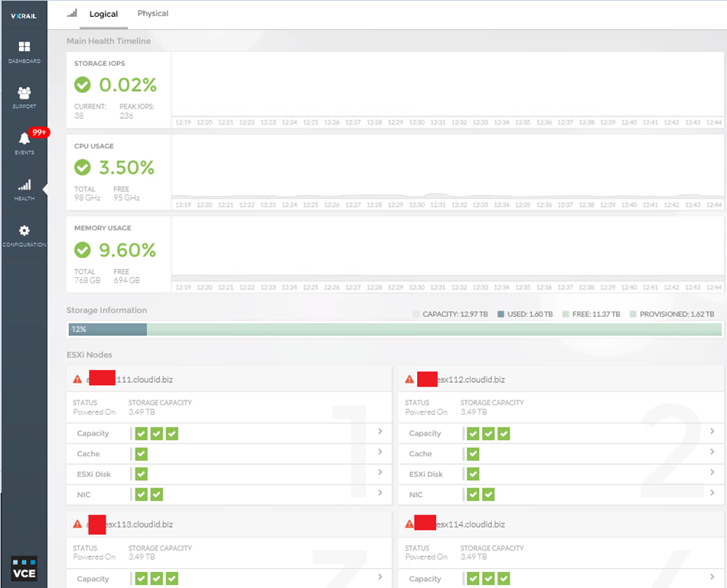Select the last Capacity disk check on node esx114
Image resolution: width=727 pixels, height=588 pixels.
(504, 578)
